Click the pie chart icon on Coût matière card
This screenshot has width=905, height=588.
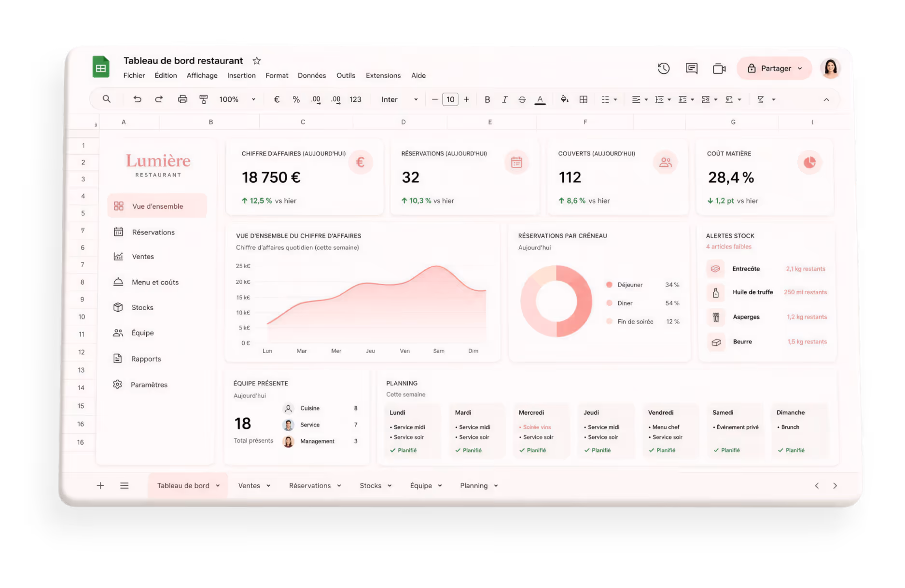[x=809, y=162]
